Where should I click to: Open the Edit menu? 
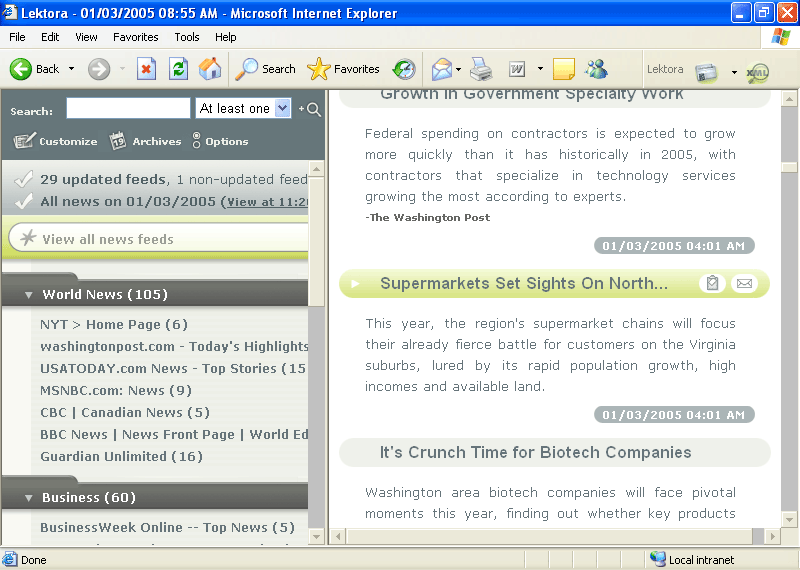click(50, 37)
